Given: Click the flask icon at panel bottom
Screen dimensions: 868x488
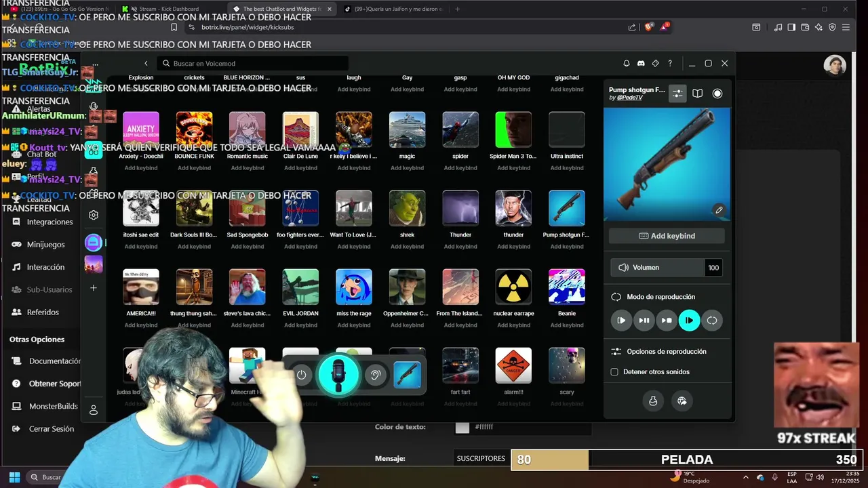Looking at the screenshot, I should pos(653,401).
